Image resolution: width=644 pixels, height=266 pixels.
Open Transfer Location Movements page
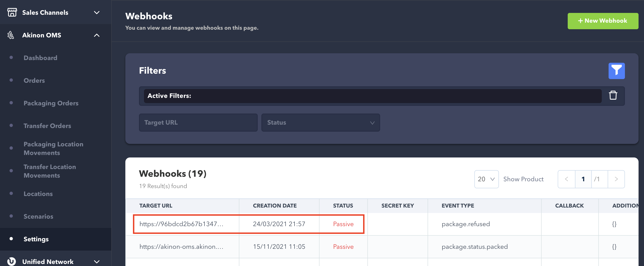pyautogui.click(x=50, y=171)
